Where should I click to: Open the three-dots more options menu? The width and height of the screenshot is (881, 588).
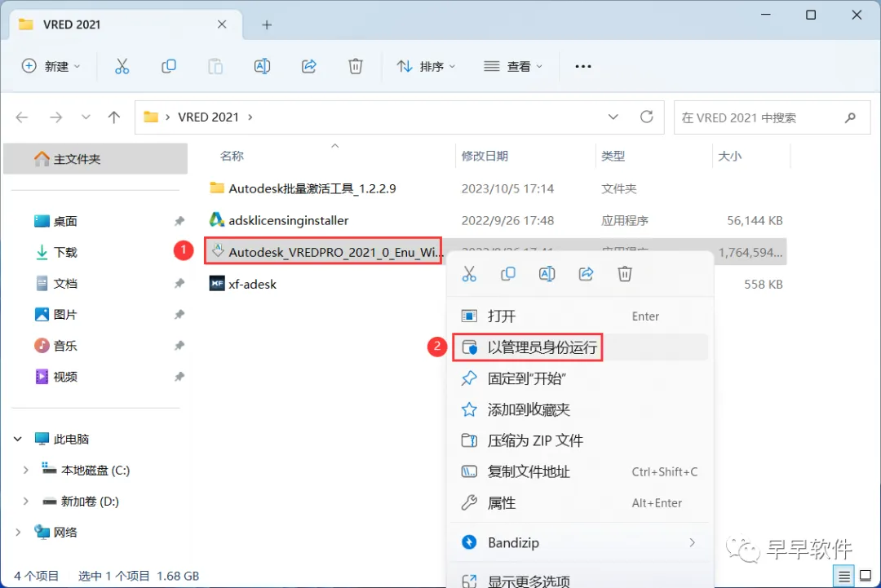pos(583,66)
